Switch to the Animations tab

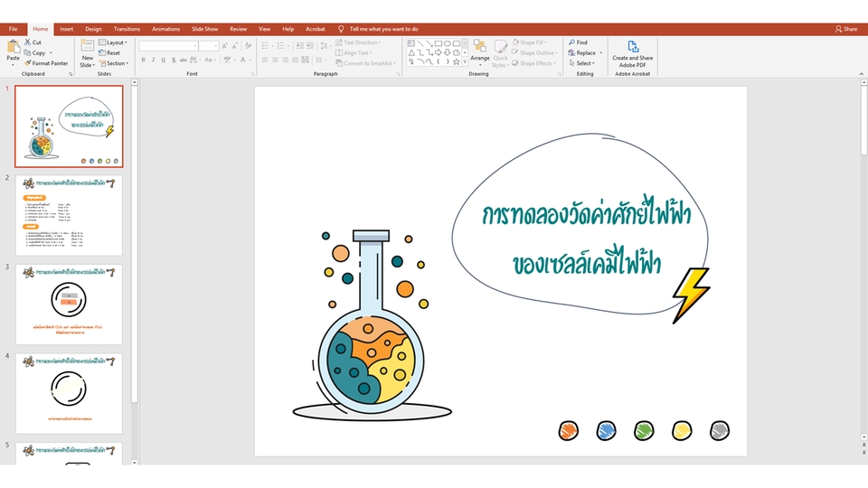[x=166, y=29]
